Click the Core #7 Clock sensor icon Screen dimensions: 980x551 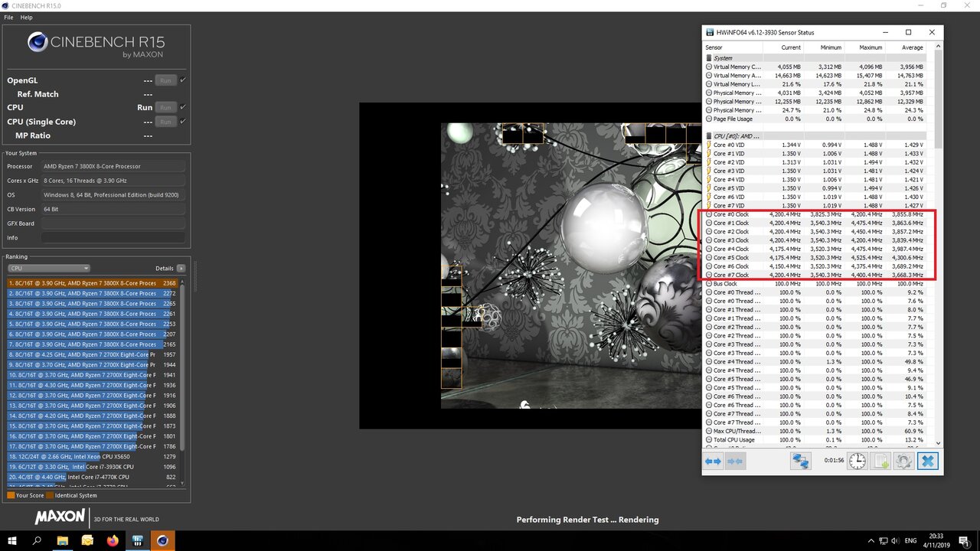709,275
